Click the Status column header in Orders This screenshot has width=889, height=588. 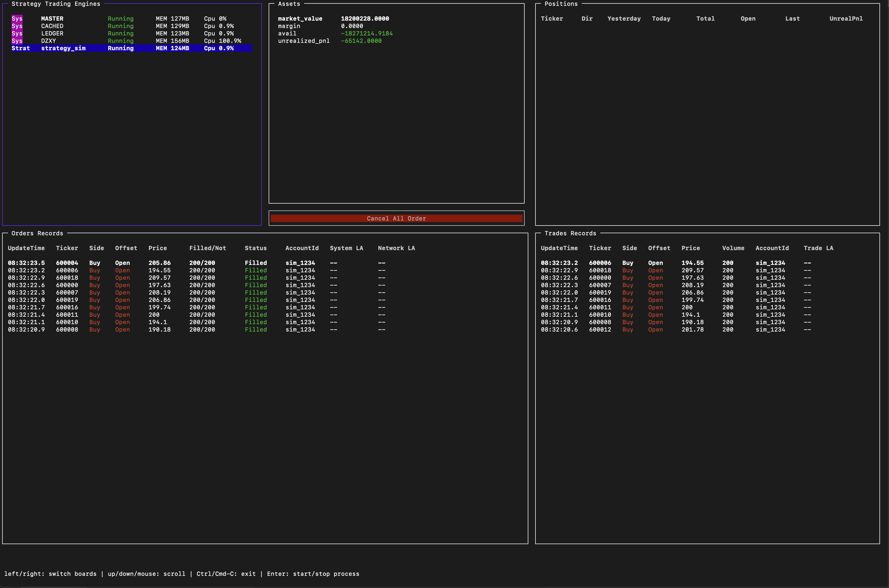pyautogui.click(x=256, y=248)
